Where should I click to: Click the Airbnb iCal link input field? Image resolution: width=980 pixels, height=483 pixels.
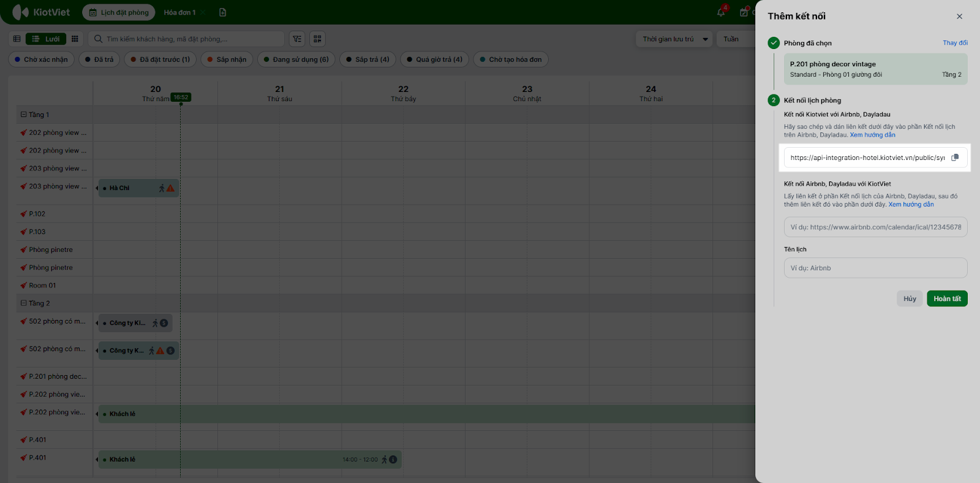click(876, 227)
